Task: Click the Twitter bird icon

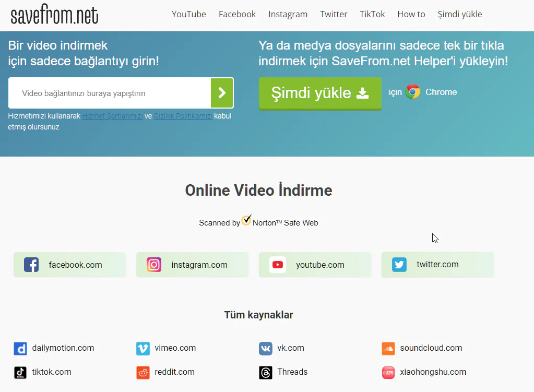Action: pyautogui.click(x=399, y=265)
